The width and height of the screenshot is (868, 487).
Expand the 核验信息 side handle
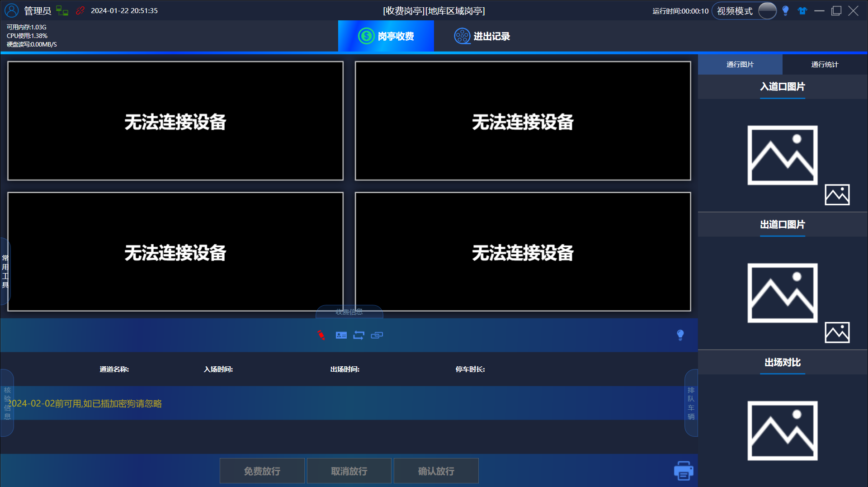tap(7, 403)
